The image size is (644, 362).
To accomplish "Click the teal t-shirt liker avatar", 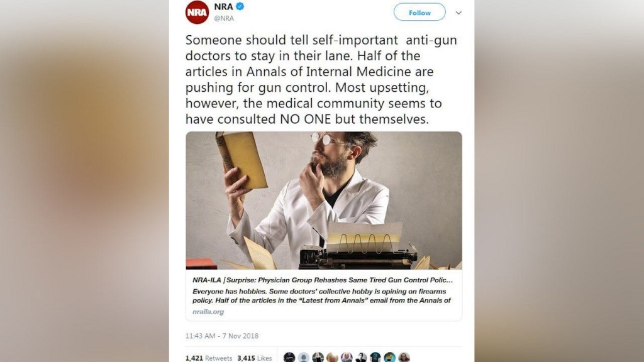I will tap(375, 357).
